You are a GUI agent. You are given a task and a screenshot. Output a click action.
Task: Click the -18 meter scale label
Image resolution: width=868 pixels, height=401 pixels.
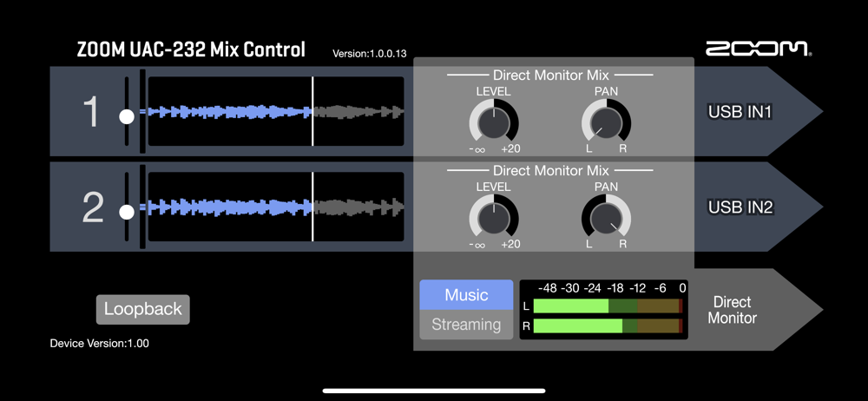(614, 288)
